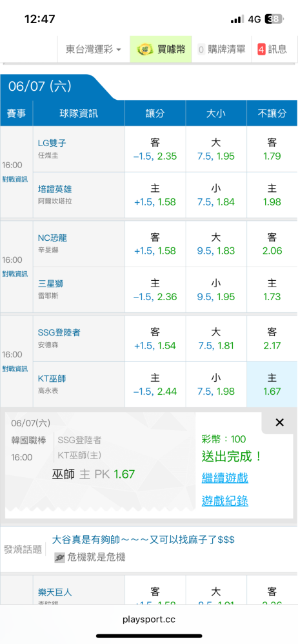Open 遊戲紀錄 link
This screenshot has width=298, height=644.
coord(224,500)
